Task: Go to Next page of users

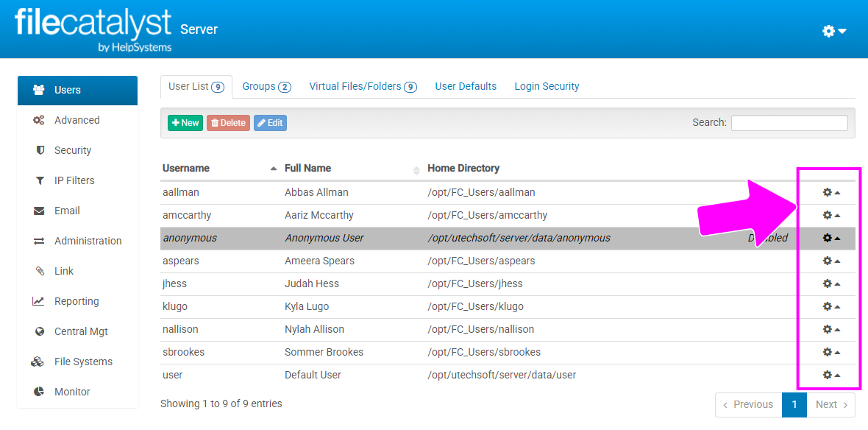Action: (831, 405)
